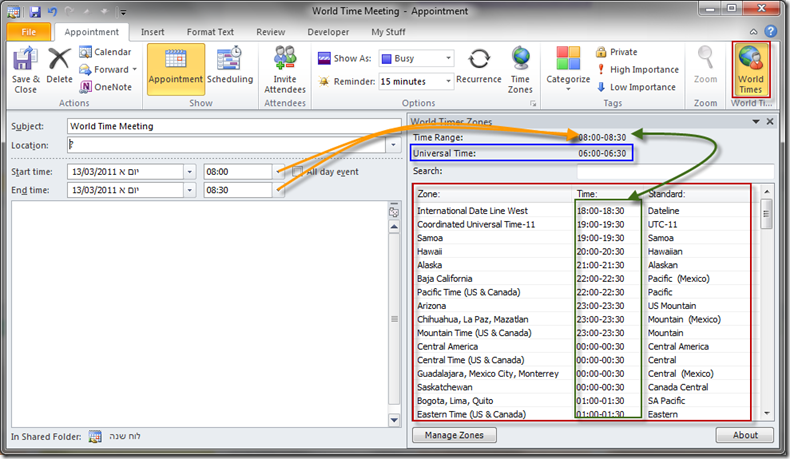Click the About button
Screen dimensions: 790x459
point(745,435)
